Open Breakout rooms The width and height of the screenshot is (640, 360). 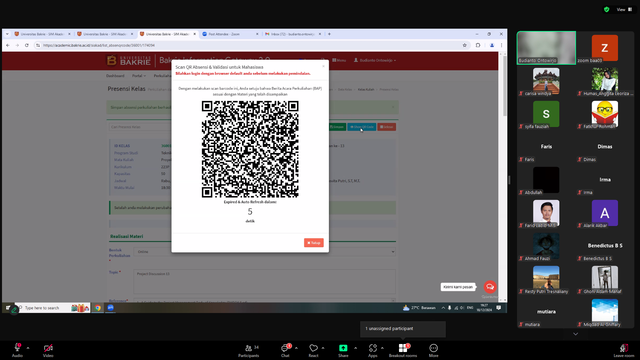tap(403, 350)
